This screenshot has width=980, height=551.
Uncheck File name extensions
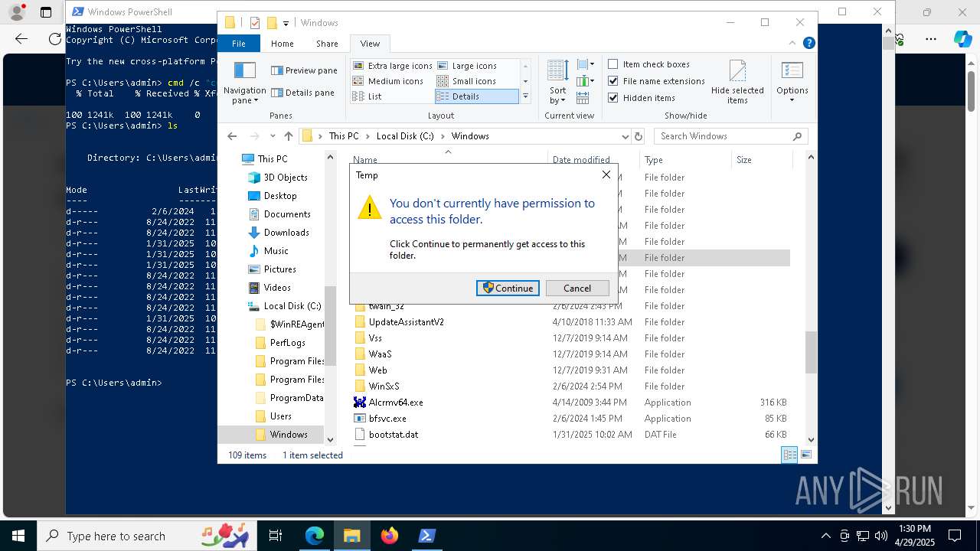coord(656,81)
